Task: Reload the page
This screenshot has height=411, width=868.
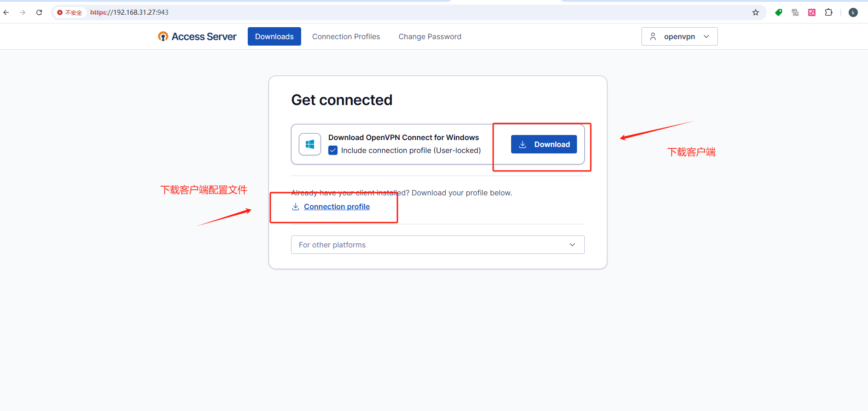Action: pos(39,12)
